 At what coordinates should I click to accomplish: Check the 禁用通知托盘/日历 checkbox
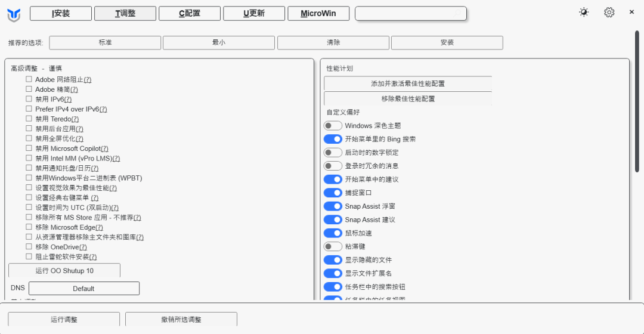pos(29,168)
